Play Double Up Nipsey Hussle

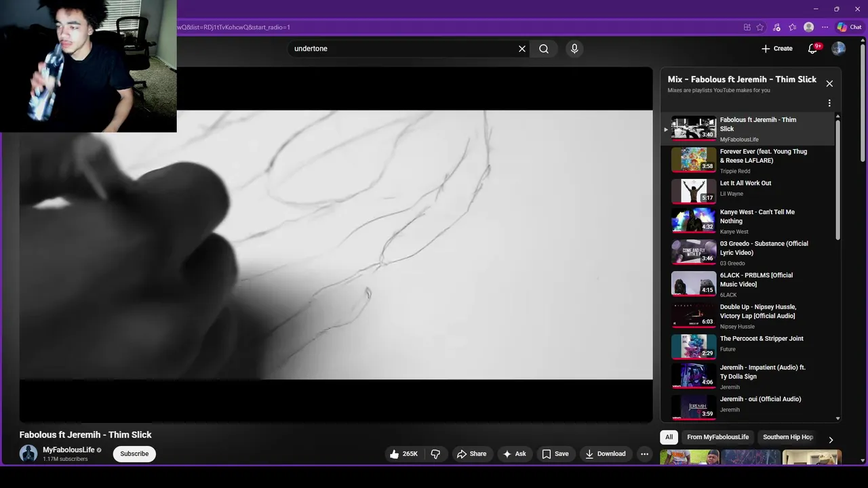tap(746, 316)
